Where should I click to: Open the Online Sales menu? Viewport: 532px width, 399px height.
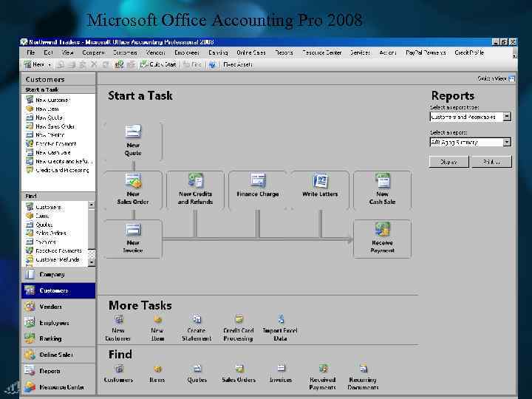point(251,52)
